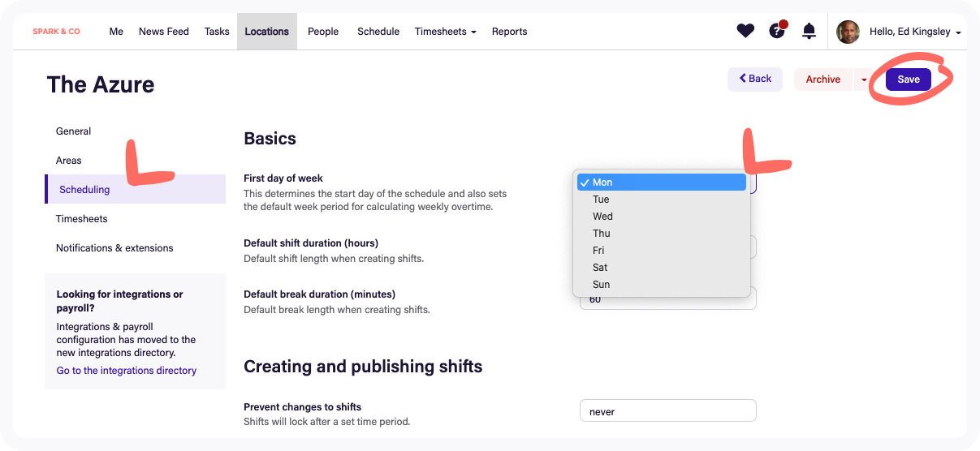
Task: Select Wed as first day of week
Action: click(602, 217)
